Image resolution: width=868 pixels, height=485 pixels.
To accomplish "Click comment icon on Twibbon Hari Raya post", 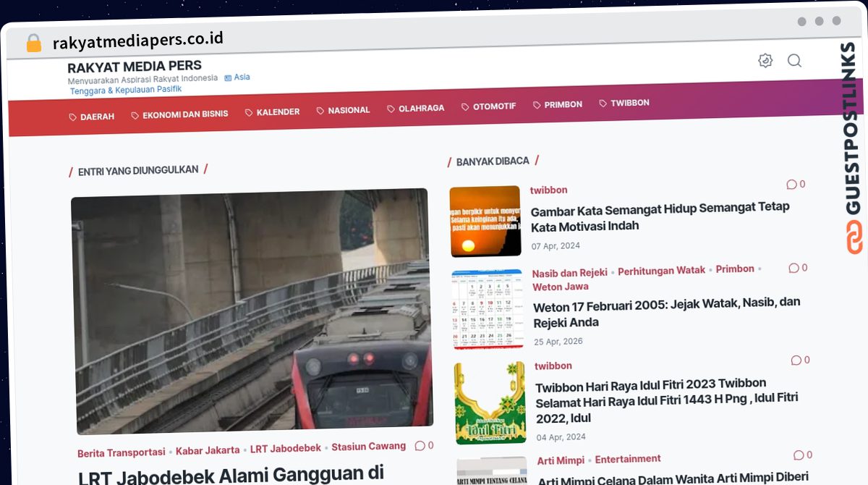I will point(796,360).
